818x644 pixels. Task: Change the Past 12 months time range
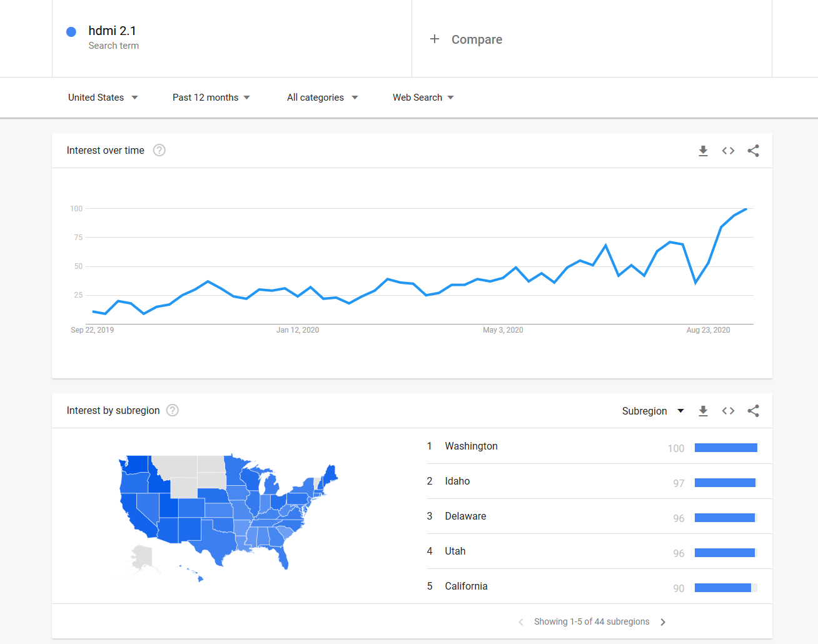tap(211, 98)
